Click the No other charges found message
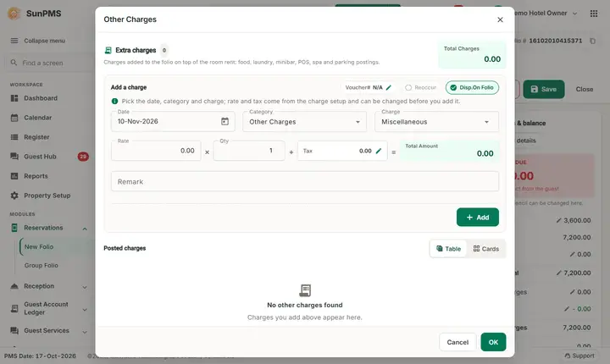Image resolution: width=610 pixels, height=364 pixels. click(305, 305)
